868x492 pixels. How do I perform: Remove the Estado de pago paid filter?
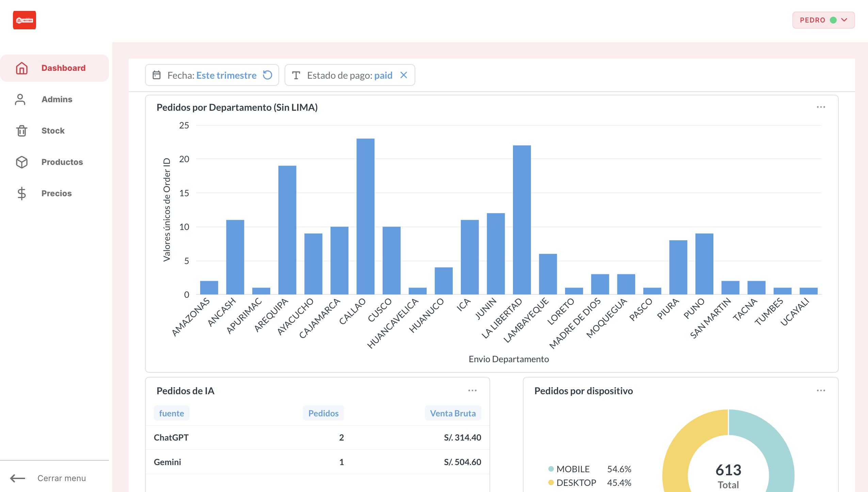tap(404, 75)
